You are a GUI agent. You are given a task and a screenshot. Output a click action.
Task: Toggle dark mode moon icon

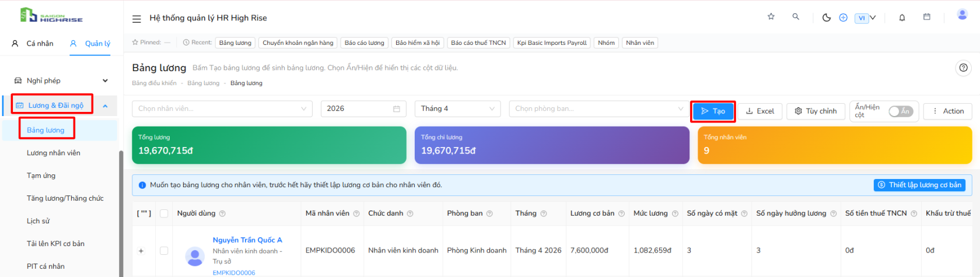point(827,17)
